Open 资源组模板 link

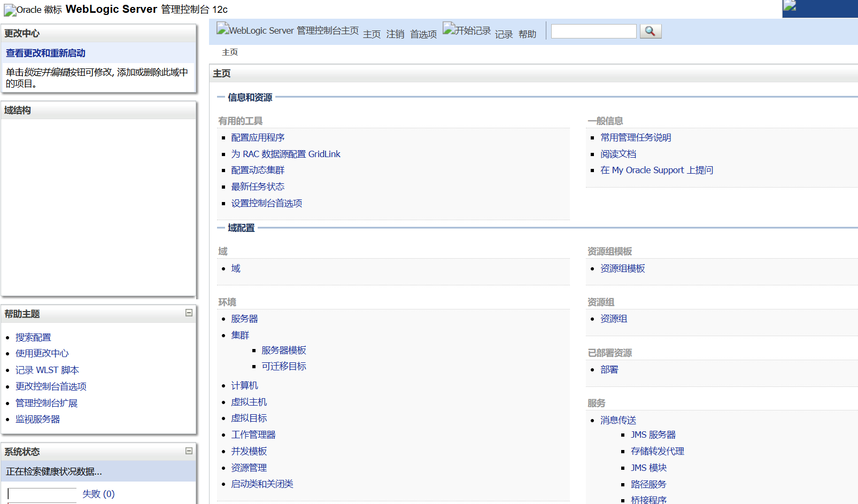pos(622,268)
